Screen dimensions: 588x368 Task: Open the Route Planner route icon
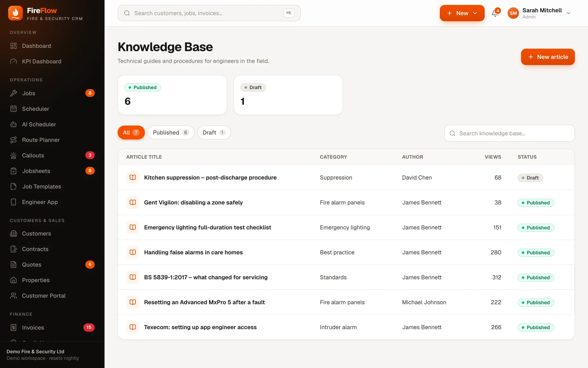(x=14, y=140)
